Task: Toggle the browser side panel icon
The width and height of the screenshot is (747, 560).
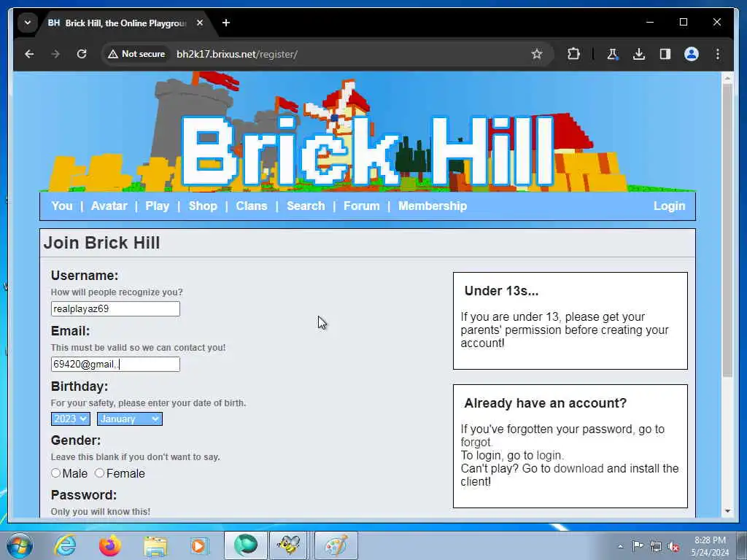Action: coord(665,54)
